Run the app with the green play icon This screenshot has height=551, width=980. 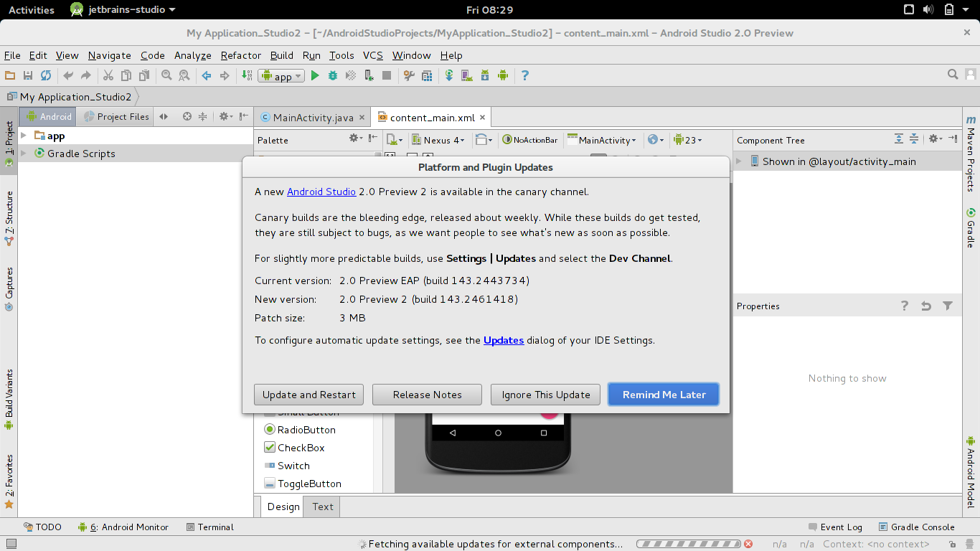(x=315, y=75)
